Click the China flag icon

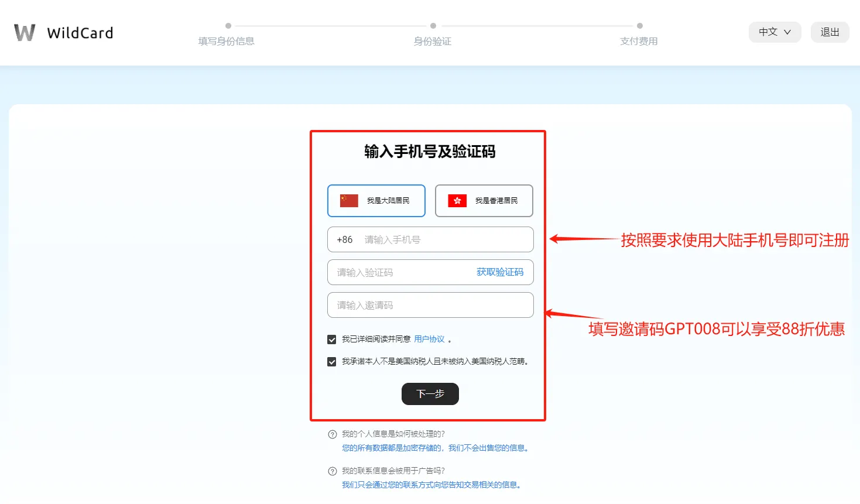349,201
